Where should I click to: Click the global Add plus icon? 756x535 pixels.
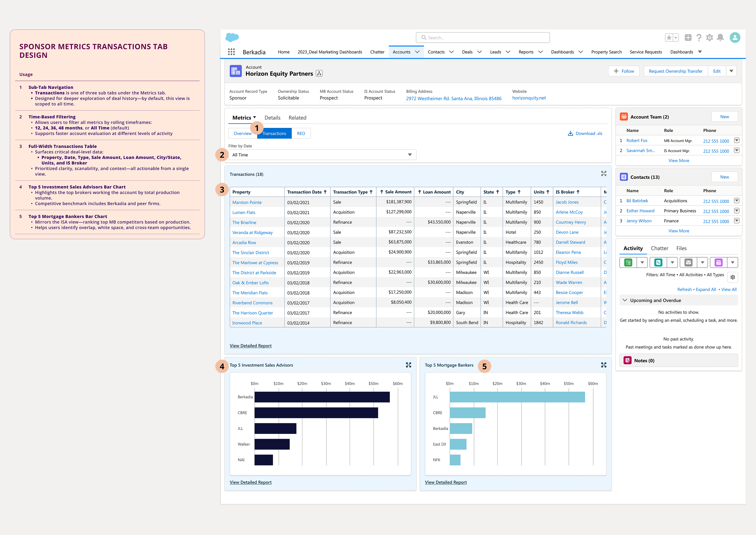[688, 38]
